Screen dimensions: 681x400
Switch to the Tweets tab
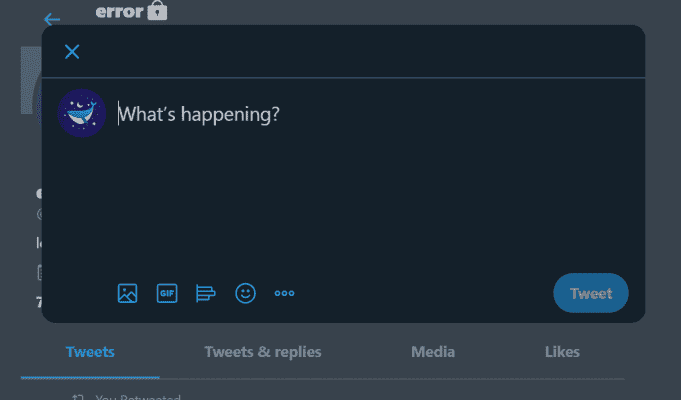click(x=90, y=352)
